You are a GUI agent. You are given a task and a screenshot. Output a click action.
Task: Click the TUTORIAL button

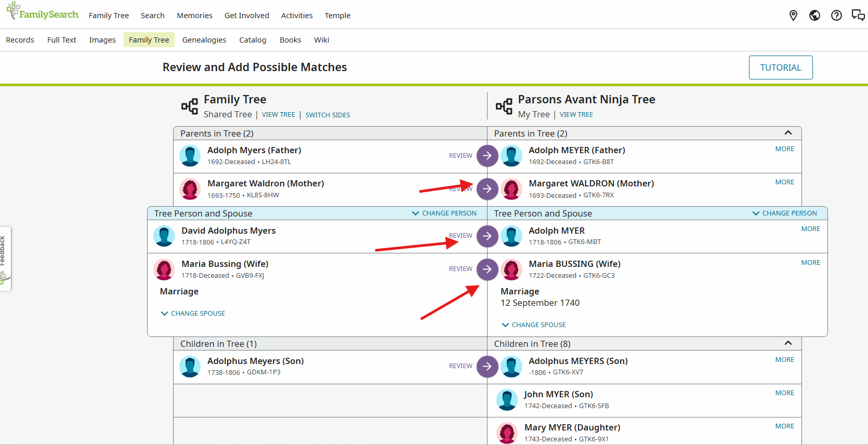781,68
